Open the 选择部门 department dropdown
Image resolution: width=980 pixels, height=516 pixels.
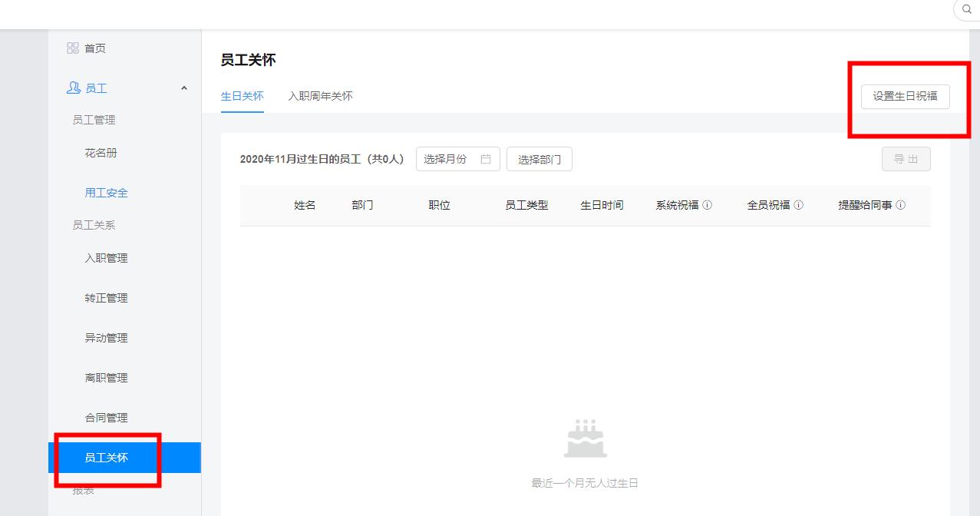[539, 159]
